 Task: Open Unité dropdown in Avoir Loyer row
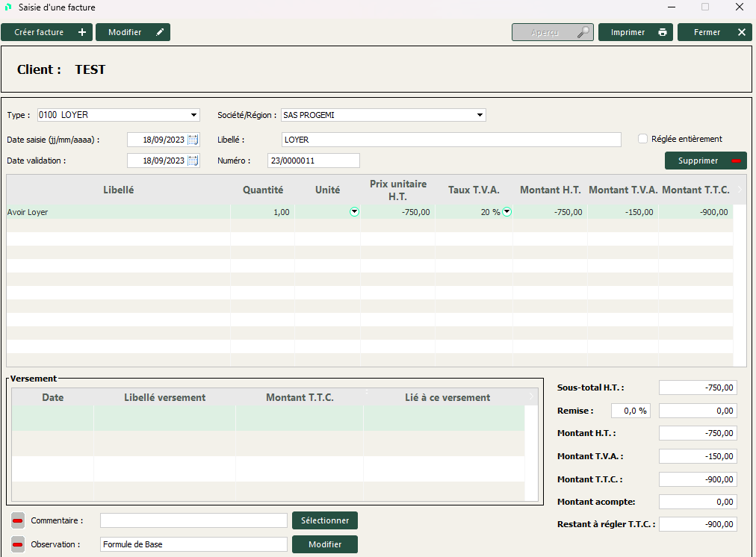coord(354,212)
